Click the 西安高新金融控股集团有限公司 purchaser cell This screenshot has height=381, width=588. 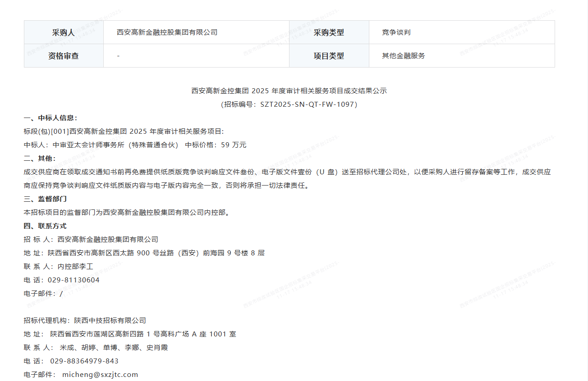pyautogui.click(x=167, y=32)
